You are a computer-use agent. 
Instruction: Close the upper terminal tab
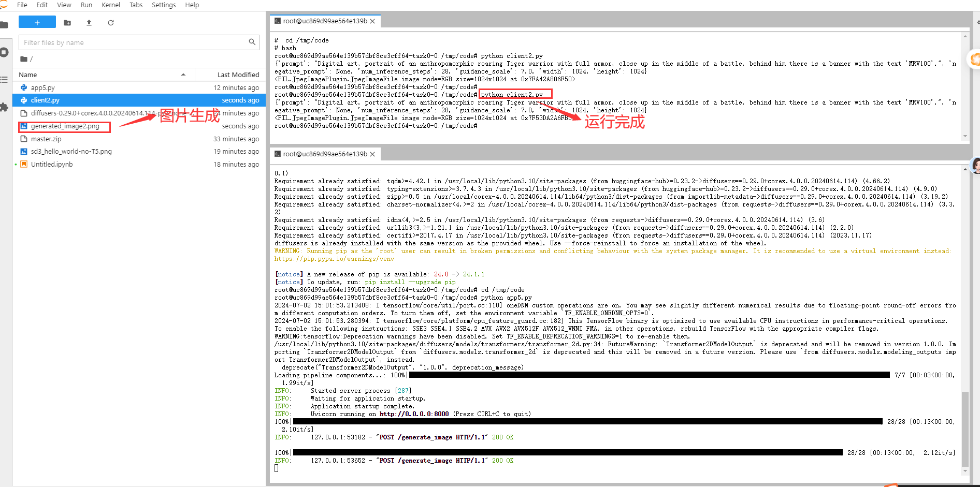372,21
